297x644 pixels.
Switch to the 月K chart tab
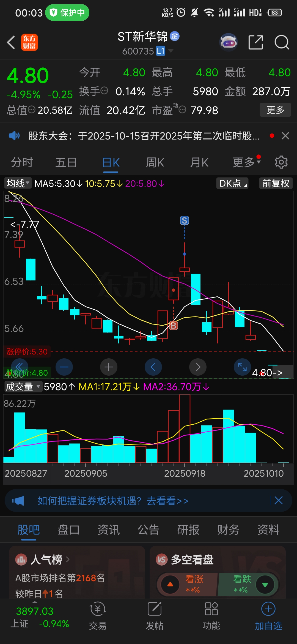pos(199,162)
